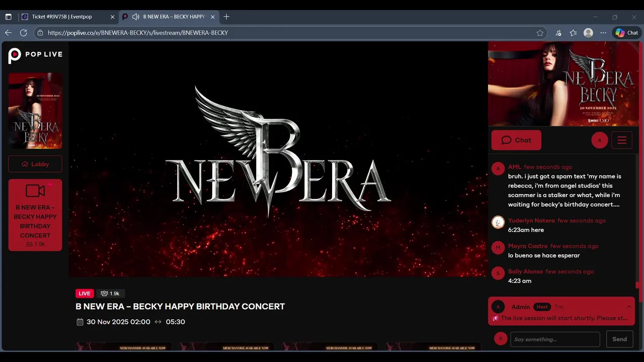Collapse the pinned Admin announcement chevron
This screenshot has height=362, width=644.
click(629, 307)
